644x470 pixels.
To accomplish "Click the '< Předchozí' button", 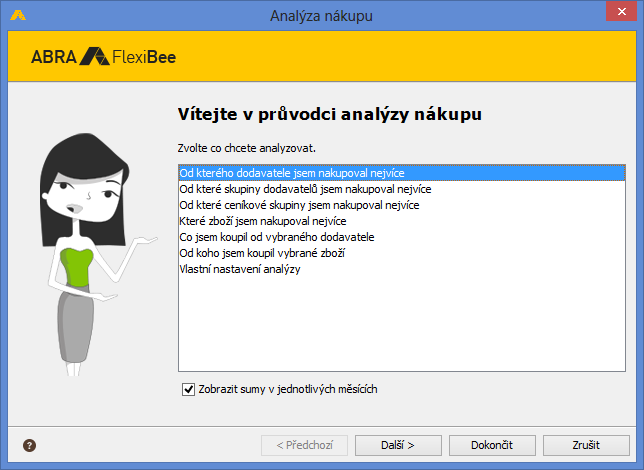I will pyautogui.click(x=304, y=445).
